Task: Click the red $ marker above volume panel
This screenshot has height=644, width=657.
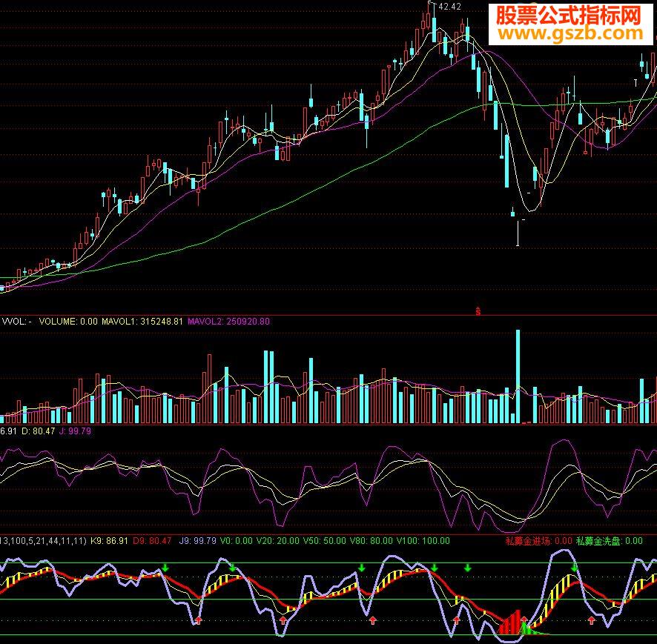Action: [478, 311]
